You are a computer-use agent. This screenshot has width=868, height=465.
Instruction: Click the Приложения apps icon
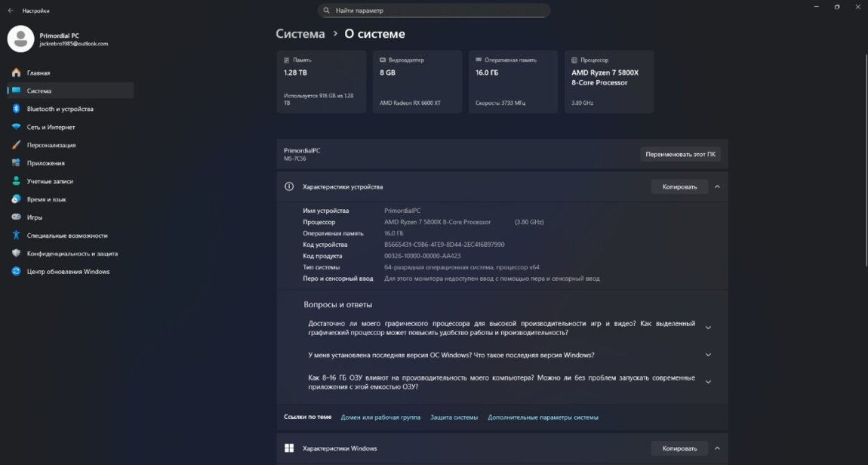tap(16, 163)
